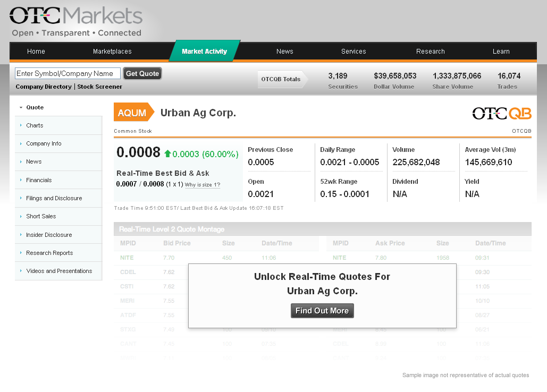Screen dimensions: 547x392
Task: Open the Research menu item
Action: pos(431,52)
